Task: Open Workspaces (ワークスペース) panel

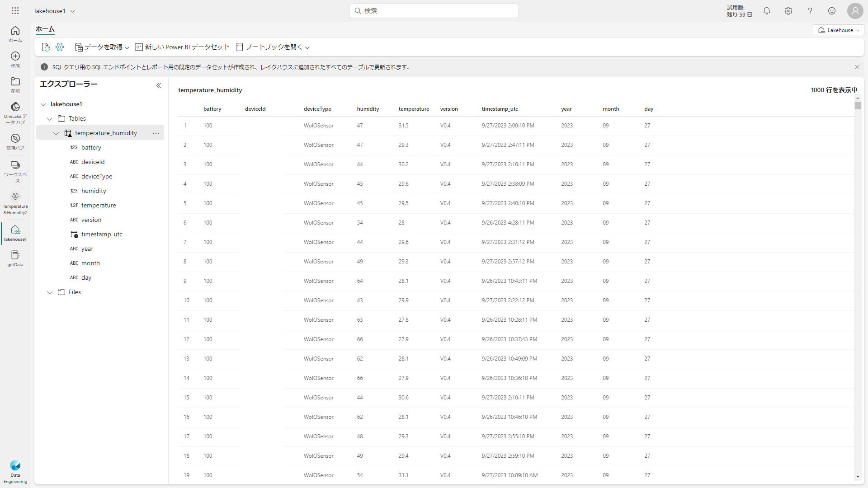Action: click(15, 171)
